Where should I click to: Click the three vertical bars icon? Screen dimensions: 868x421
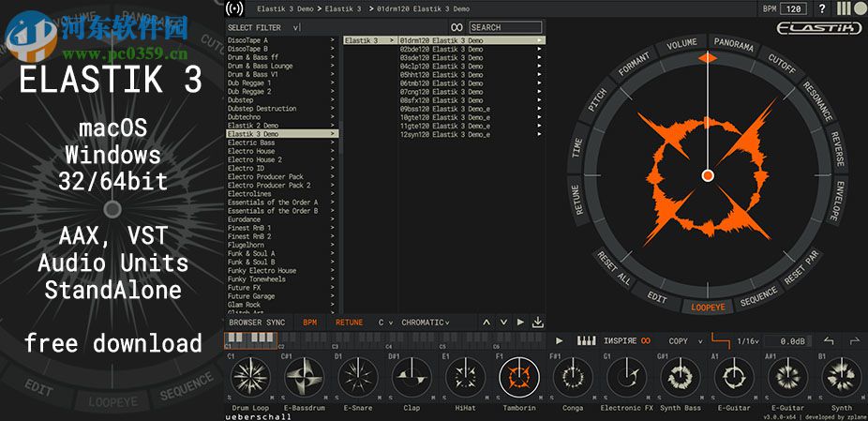click(x=845, y=8)
